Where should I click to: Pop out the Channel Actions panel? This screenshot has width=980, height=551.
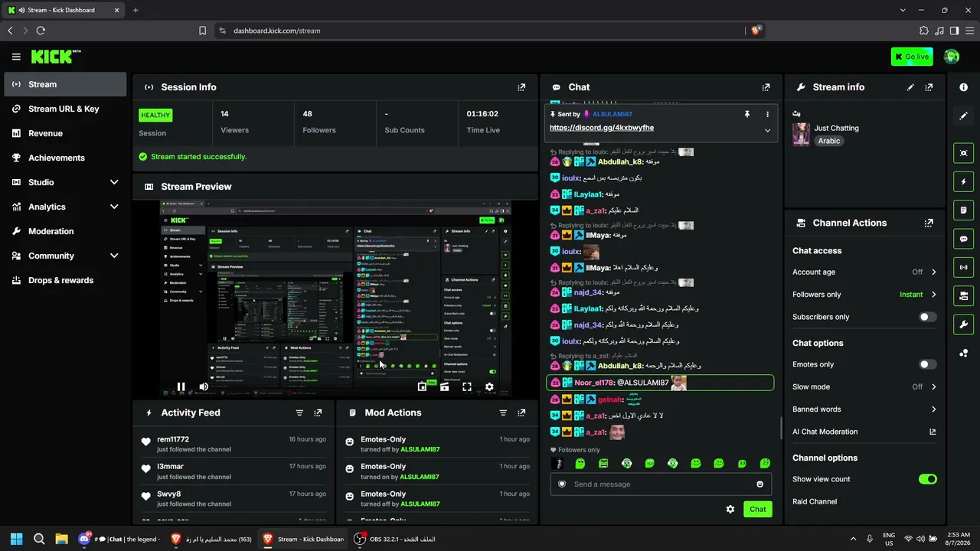click(x=929, y=223)
